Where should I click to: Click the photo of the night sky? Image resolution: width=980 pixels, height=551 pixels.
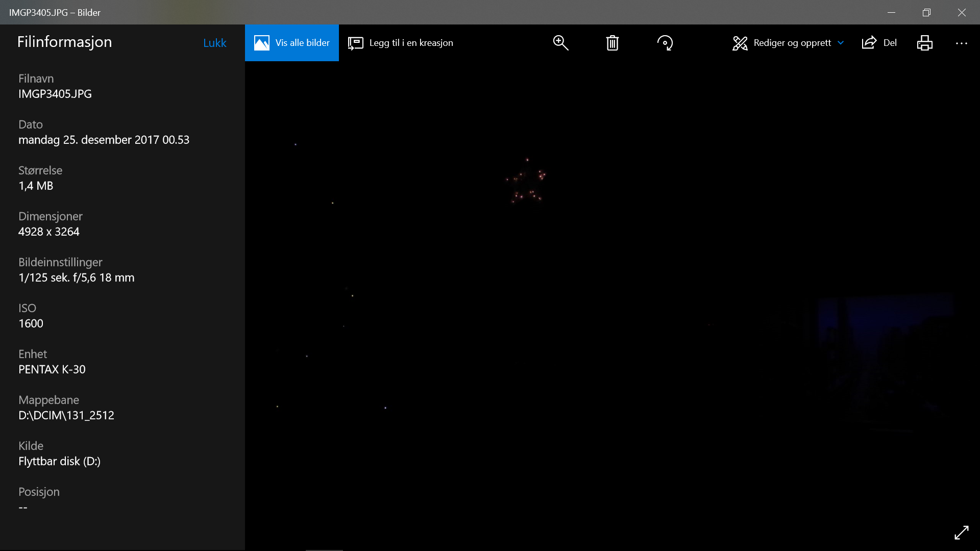(612, 306)
